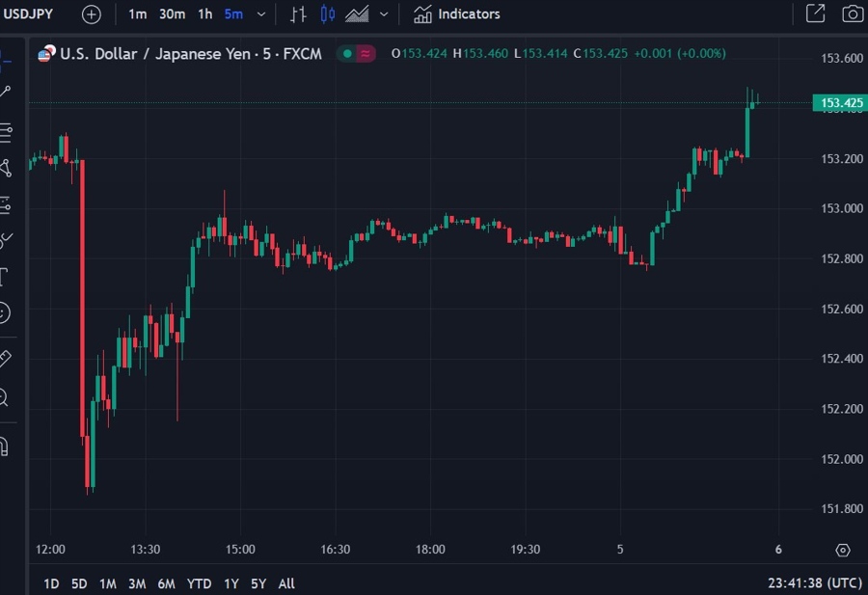The image size is (868, 595).
Task: Click the 152.800 price axis label
Action: (x=842, y=258)
